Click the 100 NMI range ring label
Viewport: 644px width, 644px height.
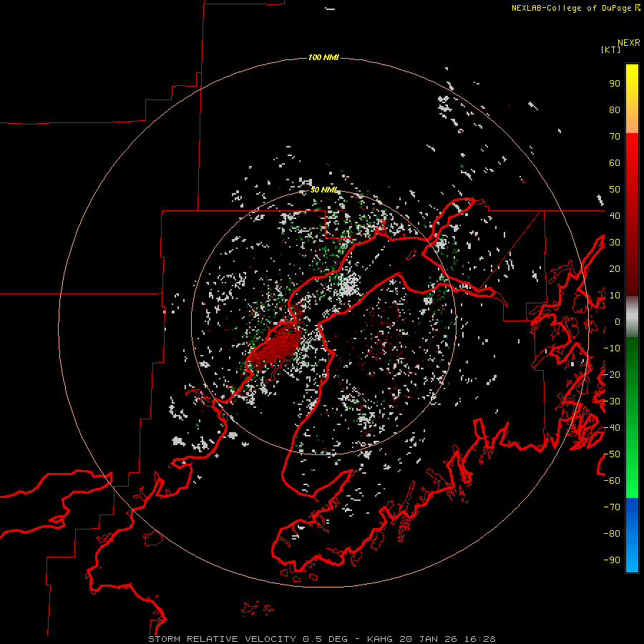(323, 57)
